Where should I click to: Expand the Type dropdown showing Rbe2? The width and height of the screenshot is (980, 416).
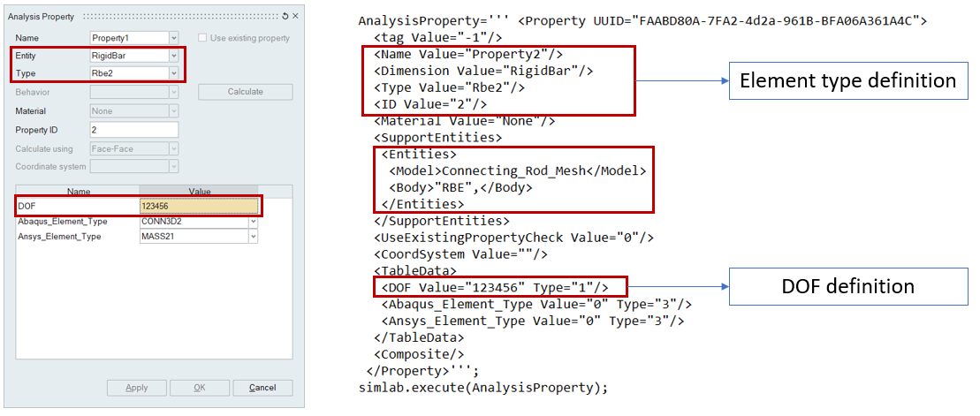(173, 73)
